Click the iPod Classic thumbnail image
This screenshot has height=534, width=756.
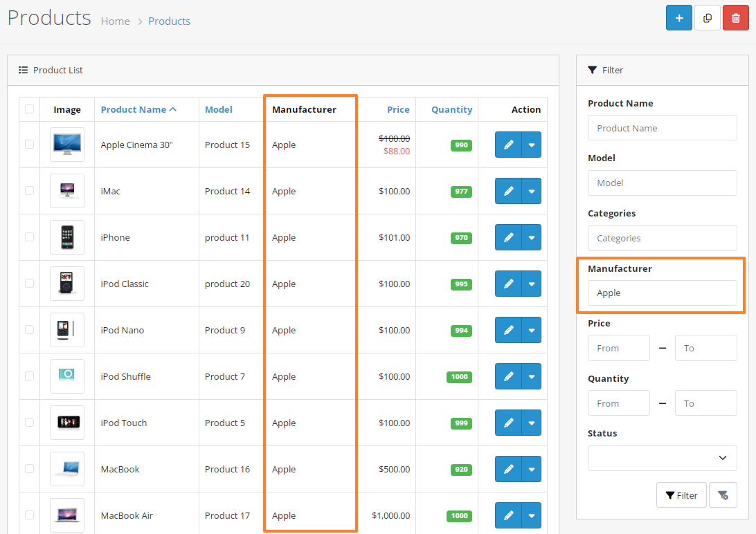click(x=67, y=284)
